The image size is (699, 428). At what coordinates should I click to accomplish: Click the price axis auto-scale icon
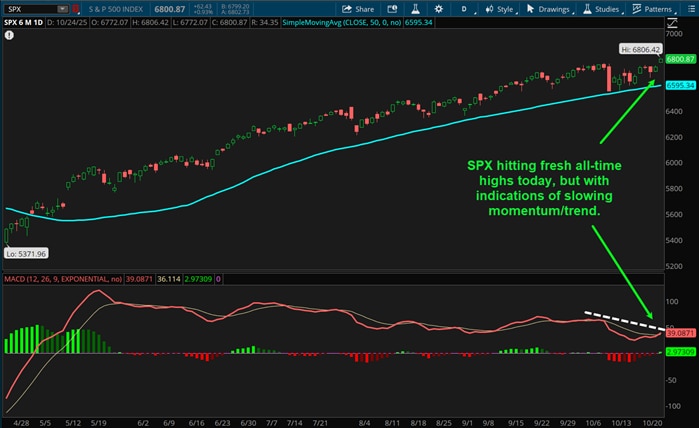(672, 23)
